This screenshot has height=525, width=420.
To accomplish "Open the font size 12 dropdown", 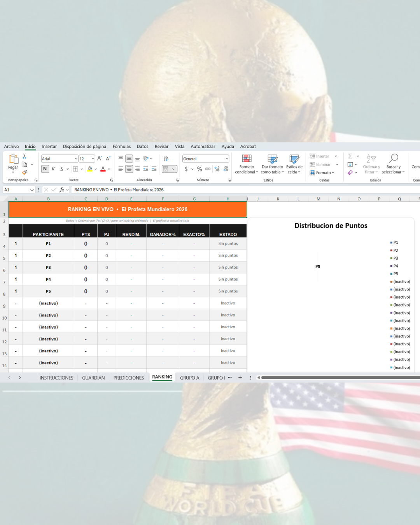I will [93, 159].
